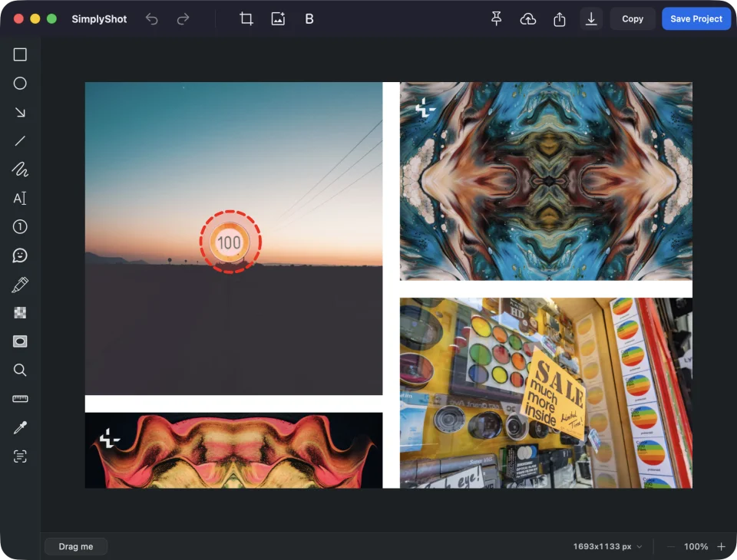The height and width of the screenshot is (560, 737).
Task: Select the Text annotation tool
Action: [x=20, y=198]
